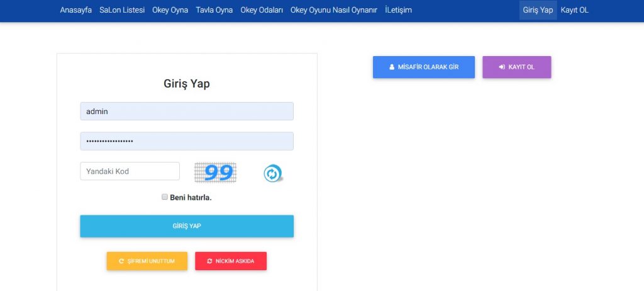This screenshot has width=644, height=291.
Task: Click the Giriş Yap form heading
Action: [187, 84]
